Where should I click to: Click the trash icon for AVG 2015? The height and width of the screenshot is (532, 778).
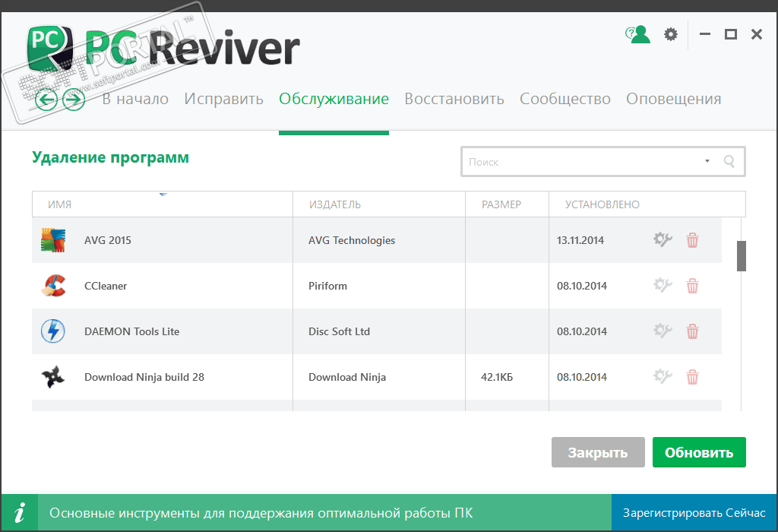tap(692, 240)
